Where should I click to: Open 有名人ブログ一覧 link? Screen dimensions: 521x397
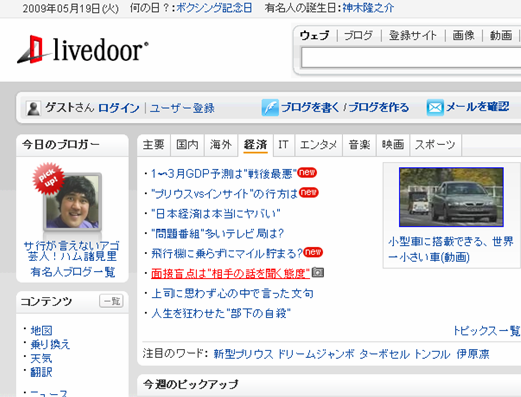point(73,272)
